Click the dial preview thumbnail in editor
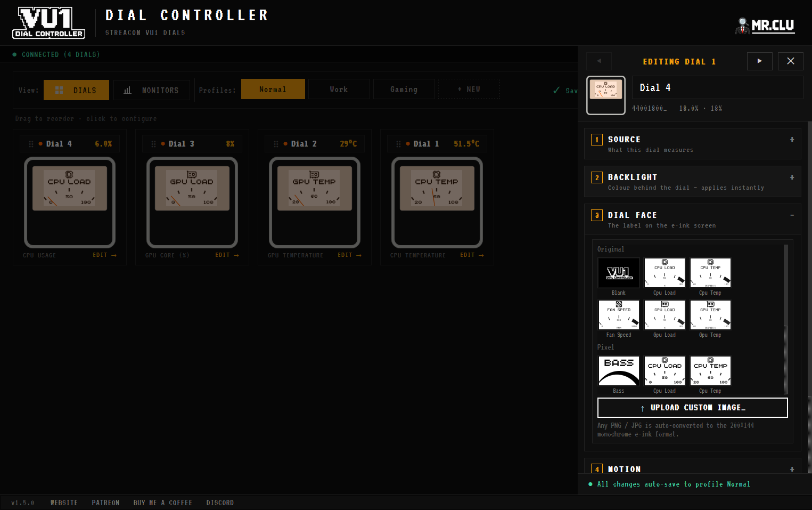 click(606, 95)
